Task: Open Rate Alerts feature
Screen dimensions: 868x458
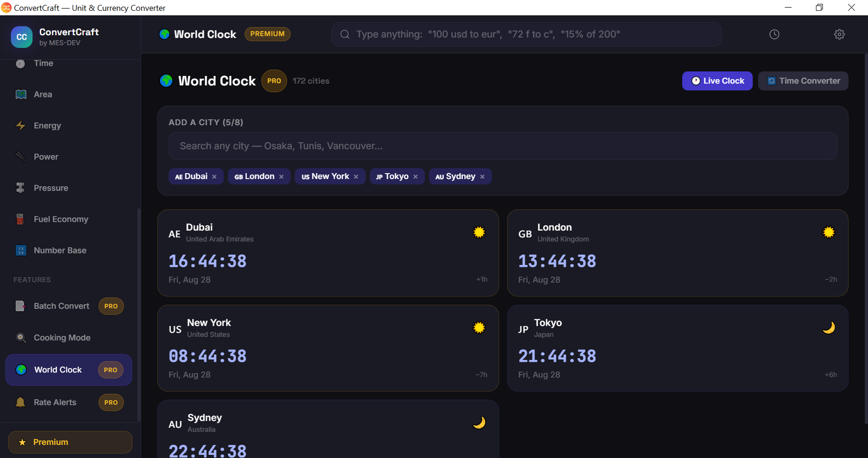Action: point(68,402)
